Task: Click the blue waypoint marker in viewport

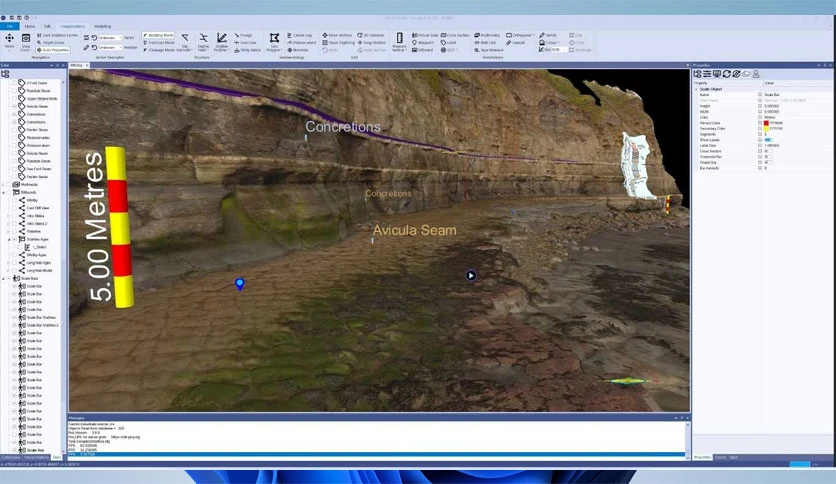Action: pyautogui.click(x=239, y=284)
